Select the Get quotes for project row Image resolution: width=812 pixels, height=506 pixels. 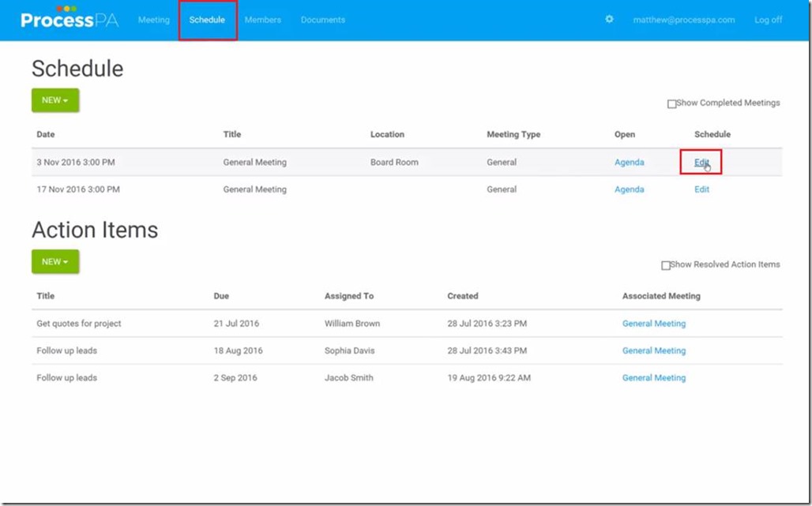pyautogui.click(x=79, y=324)
